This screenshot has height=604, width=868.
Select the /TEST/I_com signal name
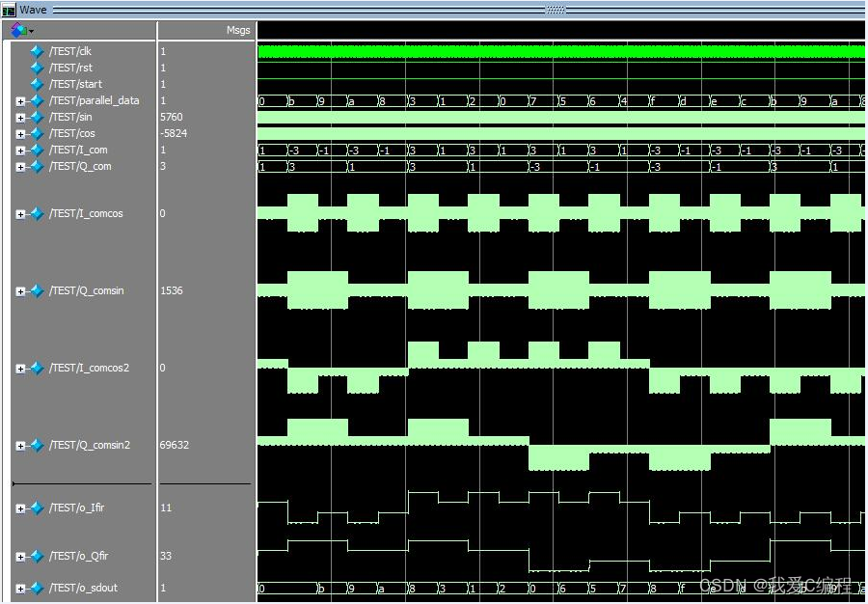point(79,150)
